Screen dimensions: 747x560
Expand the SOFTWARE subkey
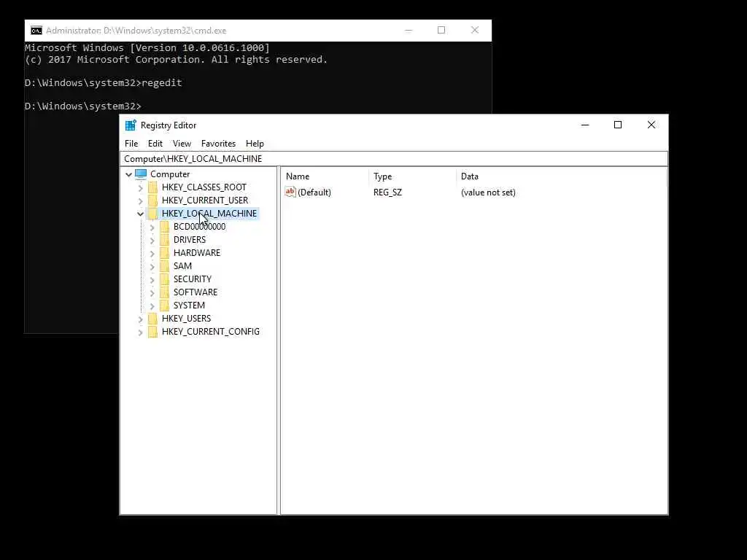tap(152, 292)
